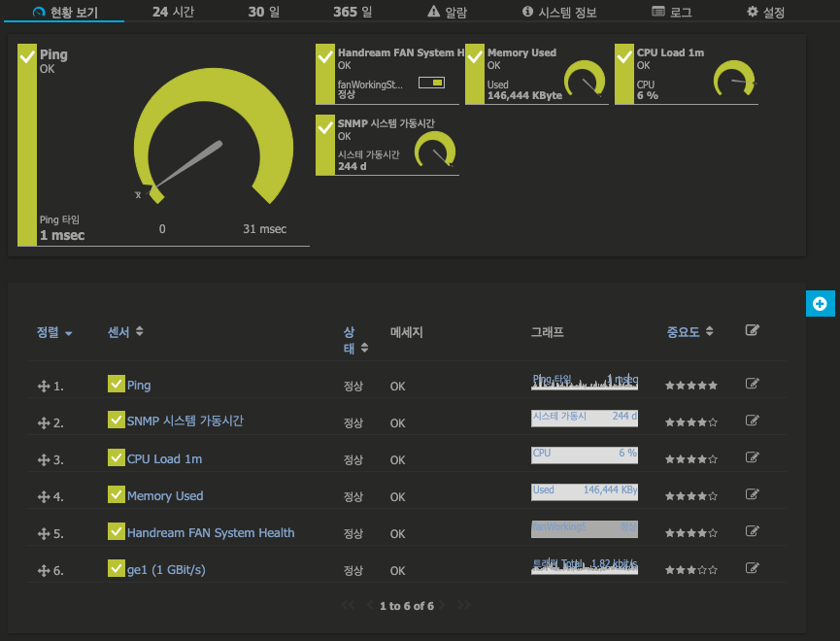Click the Handream FAN System tile checkmark
The height and width of the screenshot is (641, 840).
coord(325,57)
